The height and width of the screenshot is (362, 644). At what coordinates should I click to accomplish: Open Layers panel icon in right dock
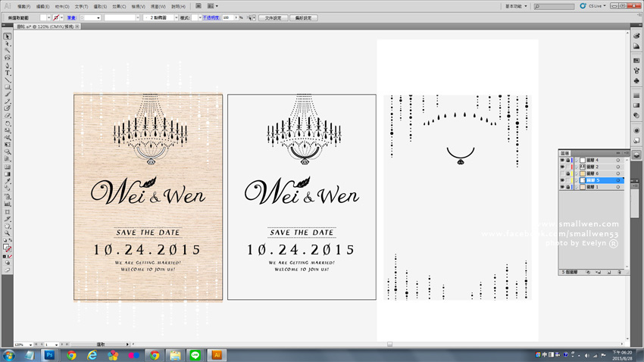tap(636, 155)
